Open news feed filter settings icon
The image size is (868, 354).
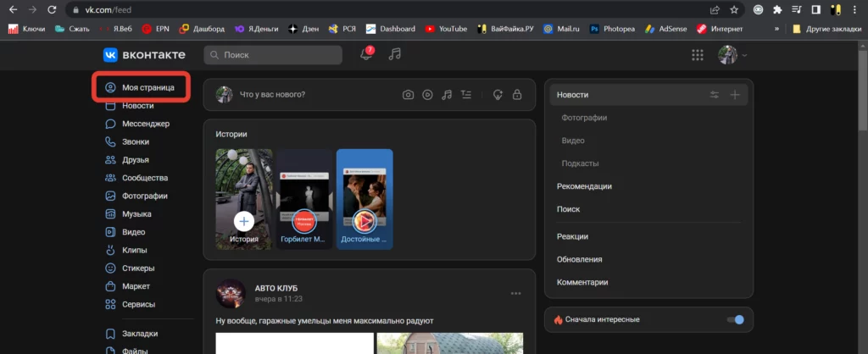pyautogui.click(x=715, y=95)
